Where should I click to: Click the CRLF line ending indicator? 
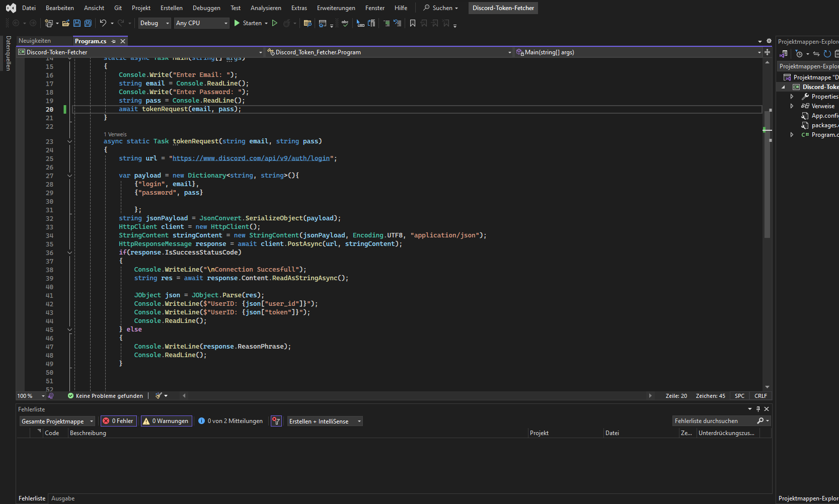pos(760,396)
